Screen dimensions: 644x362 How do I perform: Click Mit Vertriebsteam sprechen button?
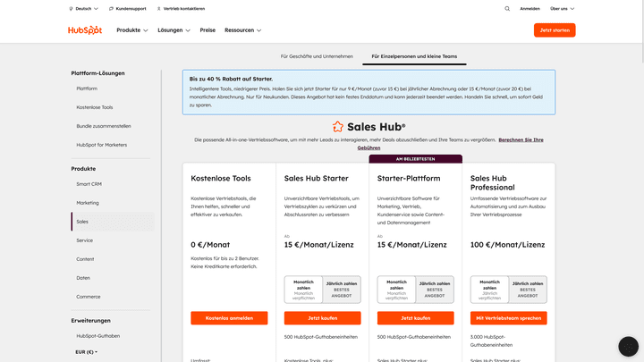508,318
